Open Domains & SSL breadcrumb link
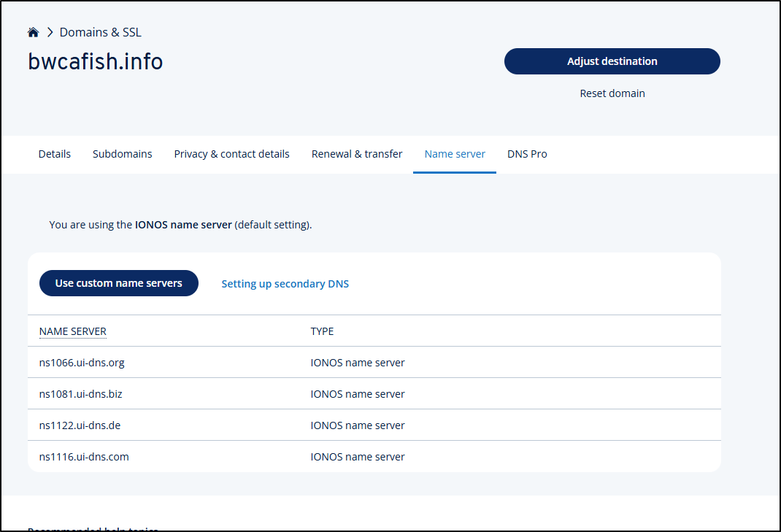 click(x=100, y=32)
